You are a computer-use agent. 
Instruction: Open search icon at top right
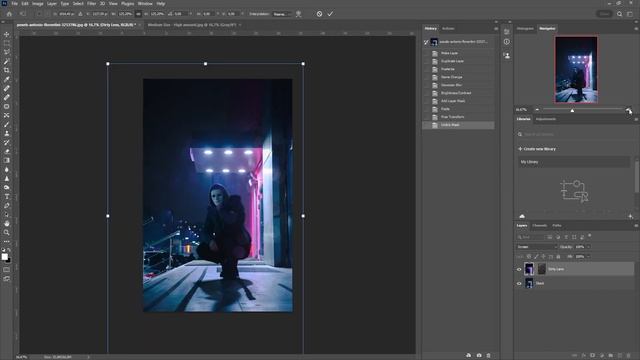pyautogui.click(x=619, y=14)
